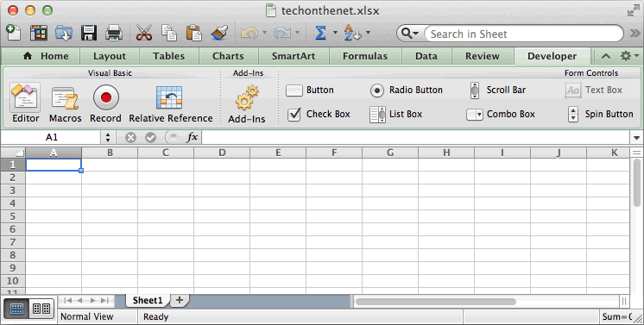Image resolution: width=644 pixels, height=325 pixels.
Task: Open the Add-Ins gear icon
Action: click(x=247, y=97)
